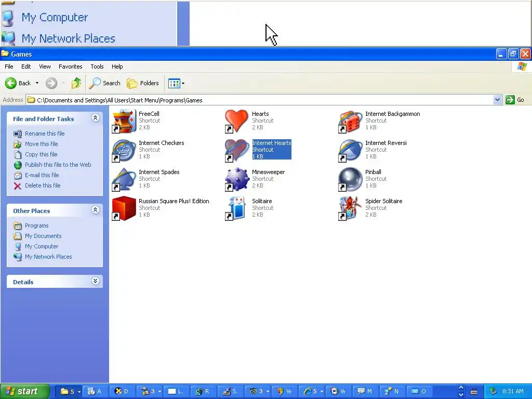
Task: Open the Favorites menu
Action: point(71,66)
